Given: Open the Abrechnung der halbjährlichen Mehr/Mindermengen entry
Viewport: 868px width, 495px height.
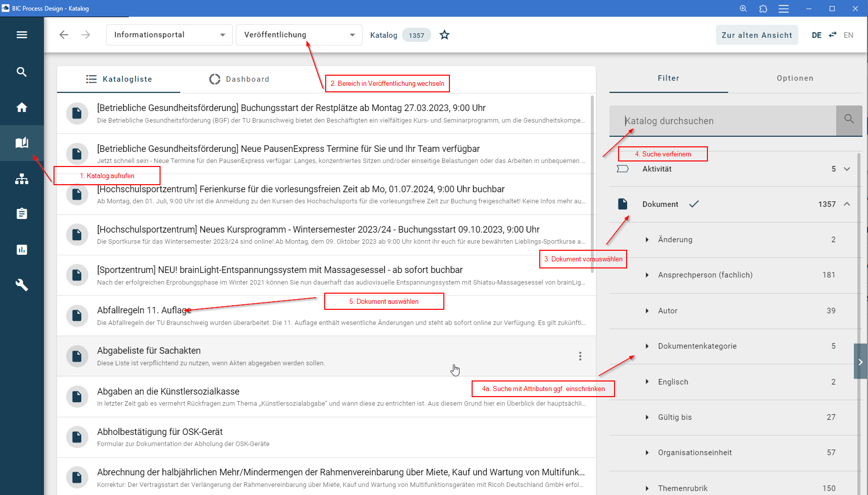Looking at the screenshot, I should (x=326, y=477).
